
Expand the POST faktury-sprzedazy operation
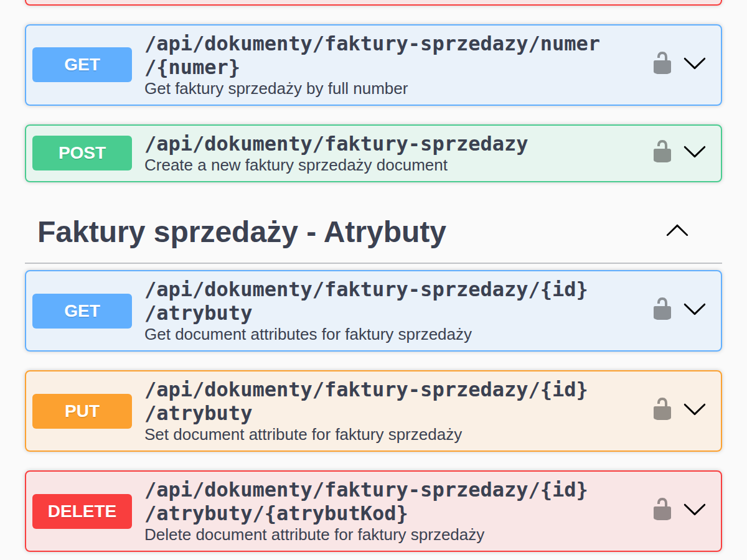(x=695, y=151)
